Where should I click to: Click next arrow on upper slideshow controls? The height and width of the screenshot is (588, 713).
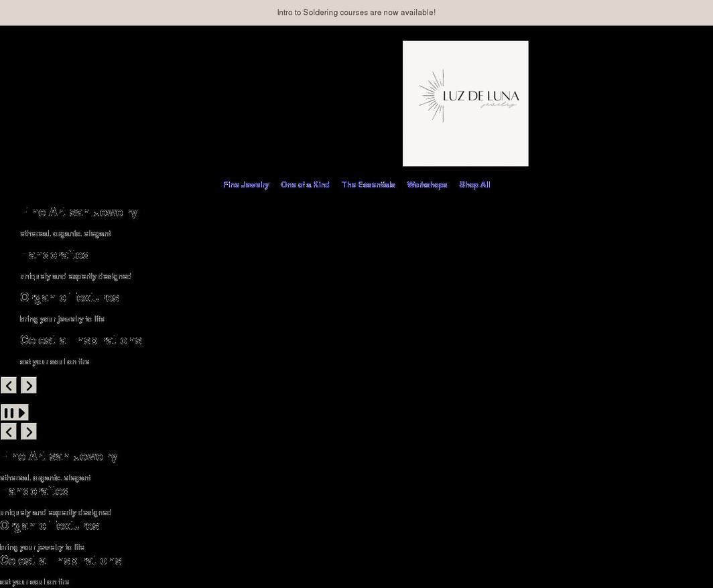pos(28,385)
